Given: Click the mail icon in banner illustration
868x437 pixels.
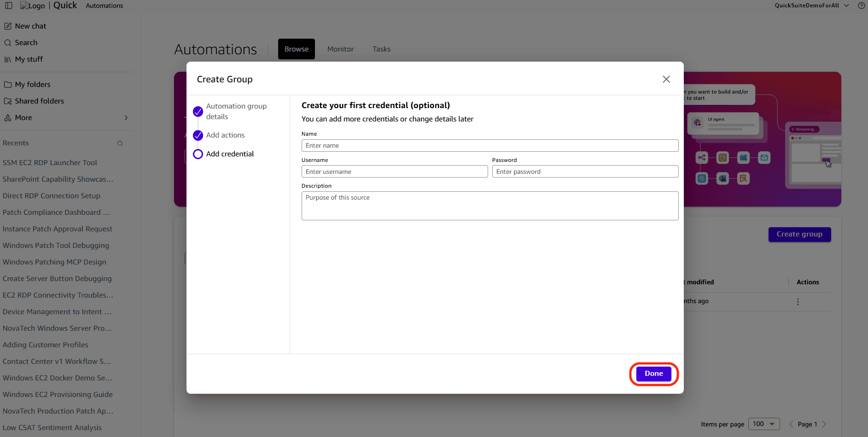Looking at the screenshot, I should [764, 158].
